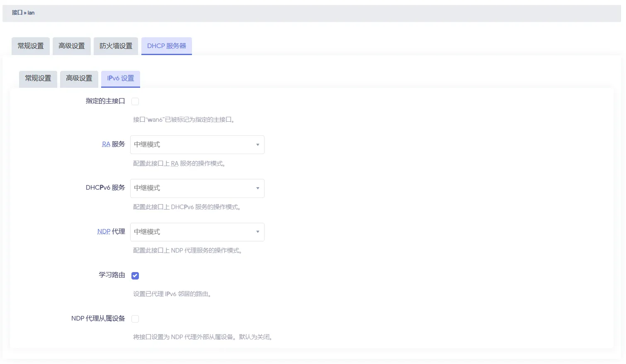
Task: Click the NDP proxy description text
Action: (x=188, y=251)
